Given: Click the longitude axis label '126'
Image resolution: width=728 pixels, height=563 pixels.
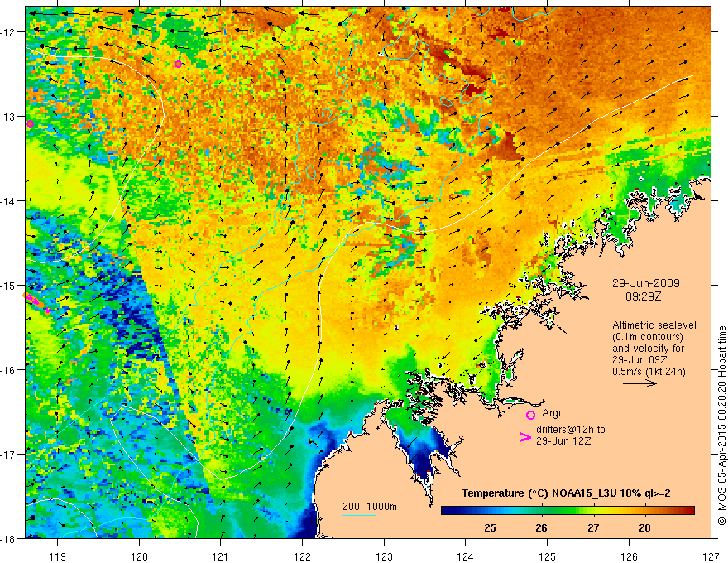Looking at the screenshot, I should coord(629,556).
